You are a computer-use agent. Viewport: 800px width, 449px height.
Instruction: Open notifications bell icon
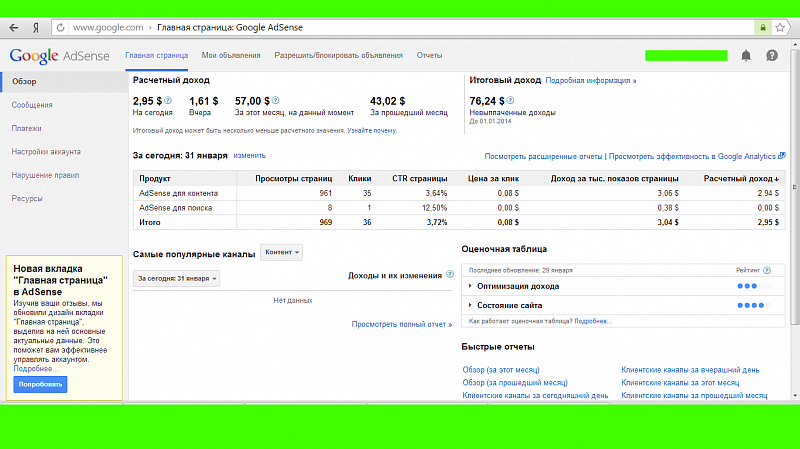tap(746, 56)
